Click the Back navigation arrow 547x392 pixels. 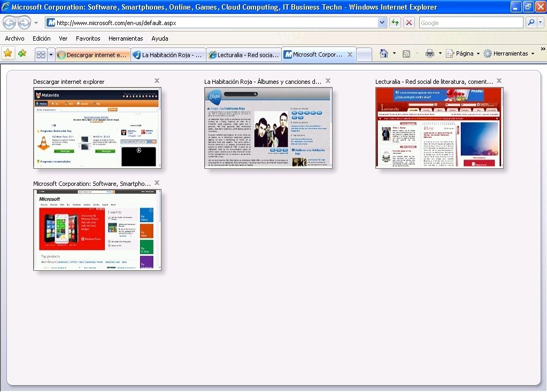tap(9, 23)
